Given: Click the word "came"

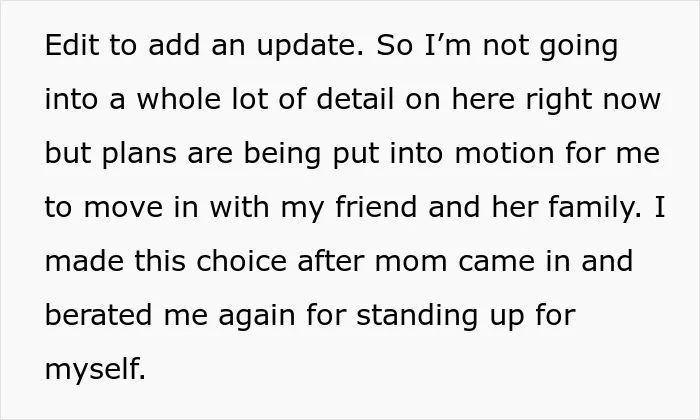Looking at the screenshot, I should click(496, 261).
